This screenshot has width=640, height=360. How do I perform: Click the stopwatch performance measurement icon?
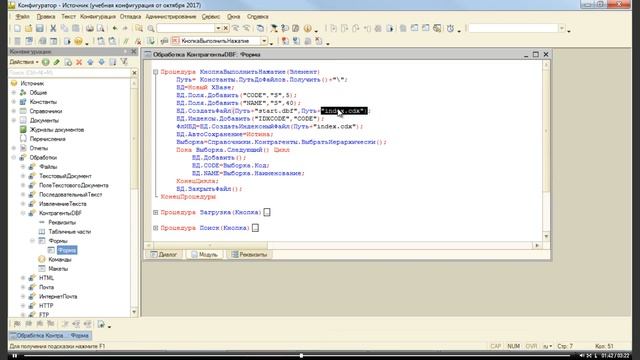[450, 28]
